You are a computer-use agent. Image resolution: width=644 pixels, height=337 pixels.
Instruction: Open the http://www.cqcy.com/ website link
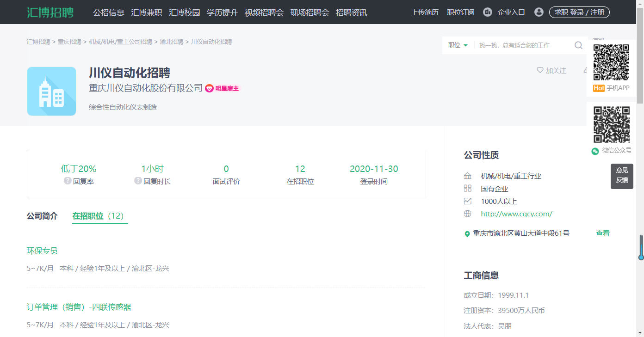[517, 214]
